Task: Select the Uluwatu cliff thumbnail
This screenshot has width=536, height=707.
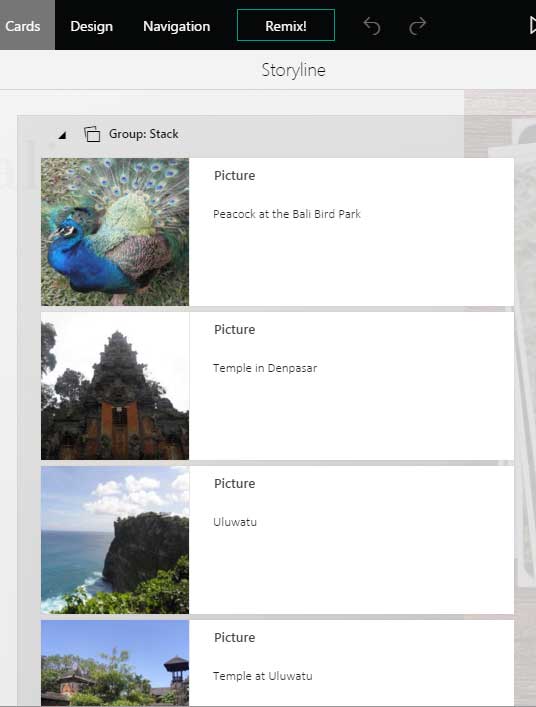Action: (115, 540)
